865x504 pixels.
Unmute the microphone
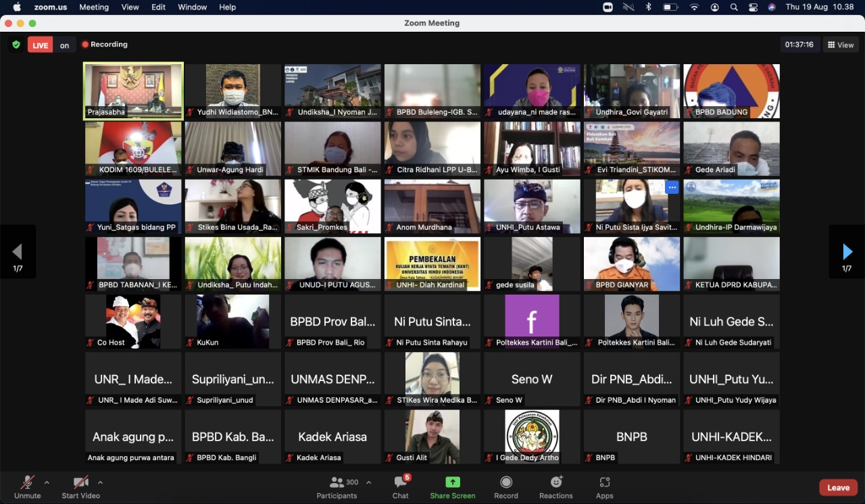point(27,487)
